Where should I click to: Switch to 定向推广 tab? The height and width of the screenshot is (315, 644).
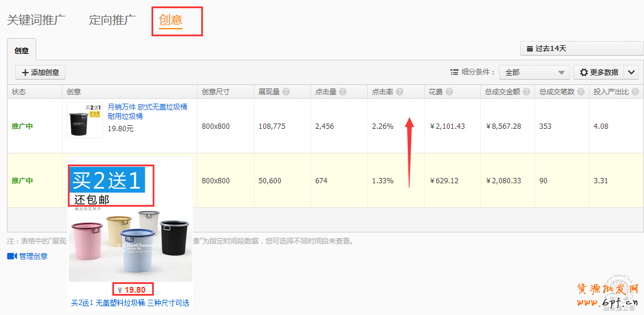tap(112, 20)
